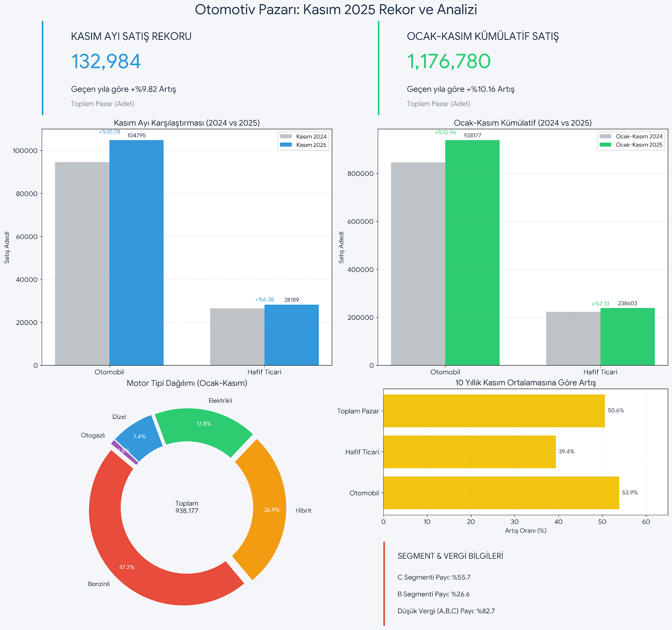Click the Toplam 938,177 donut center label

(x=187, y=507)
